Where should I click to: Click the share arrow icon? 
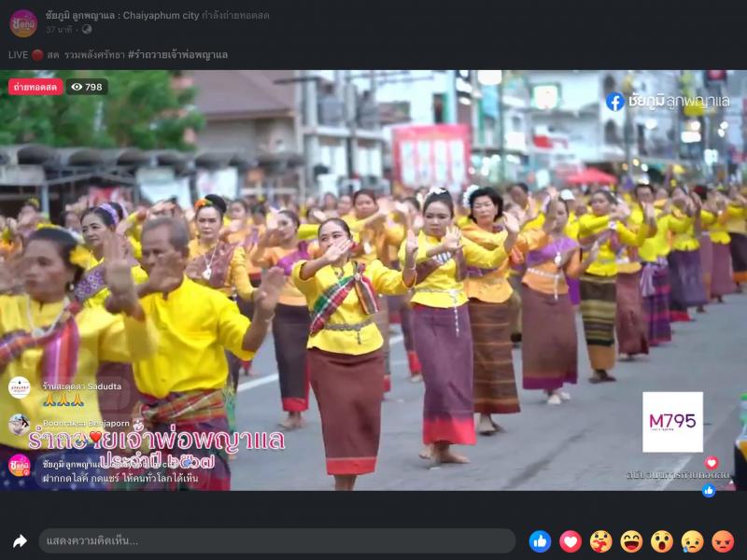click(x=20, y=541)
